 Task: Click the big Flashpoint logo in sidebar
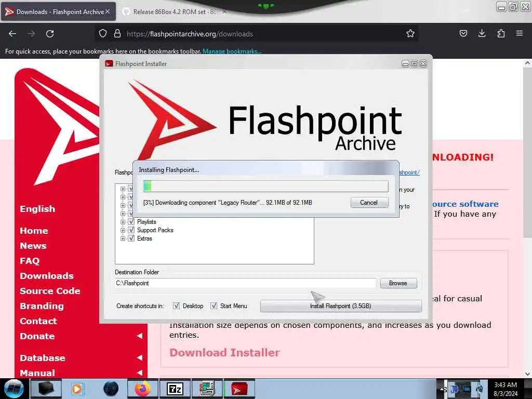[x=57, y=127]
